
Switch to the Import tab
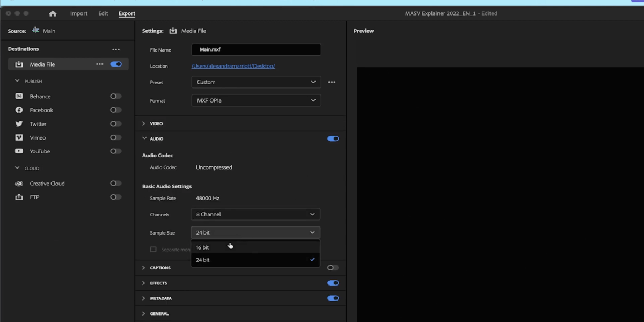click(79, 13)
